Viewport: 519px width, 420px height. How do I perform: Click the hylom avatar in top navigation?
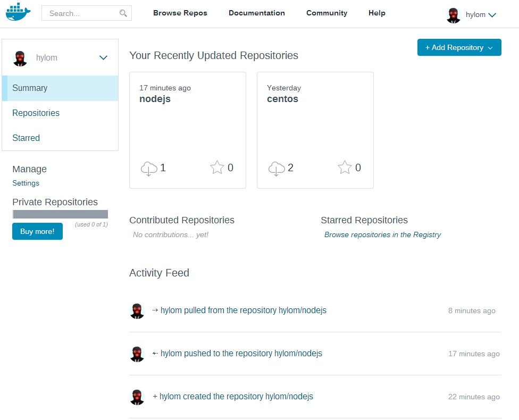click(453, 15)
